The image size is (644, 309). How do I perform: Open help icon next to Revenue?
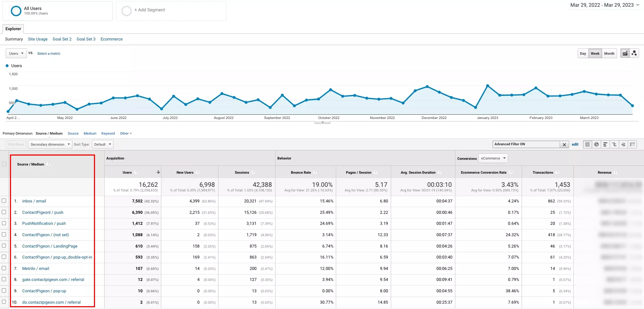(x=616, y=172)
